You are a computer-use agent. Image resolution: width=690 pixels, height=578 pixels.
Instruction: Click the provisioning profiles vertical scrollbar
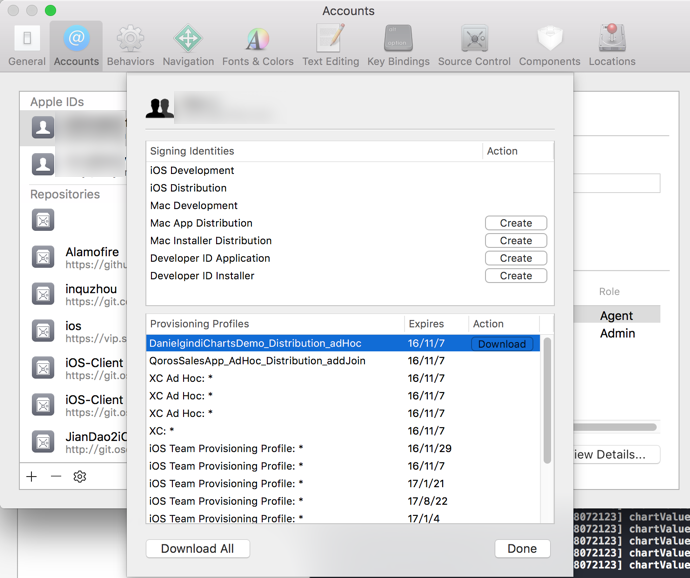(547, 401)
